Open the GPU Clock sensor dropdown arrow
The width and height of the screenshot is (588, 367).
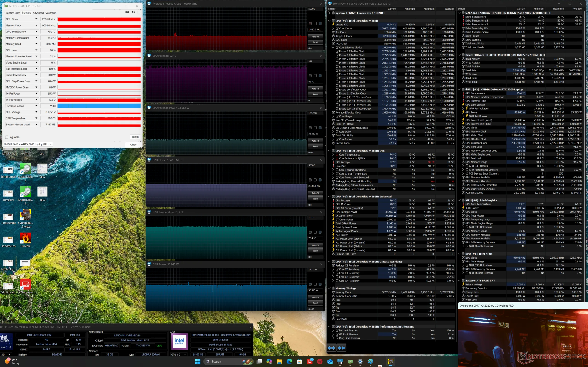37,19
